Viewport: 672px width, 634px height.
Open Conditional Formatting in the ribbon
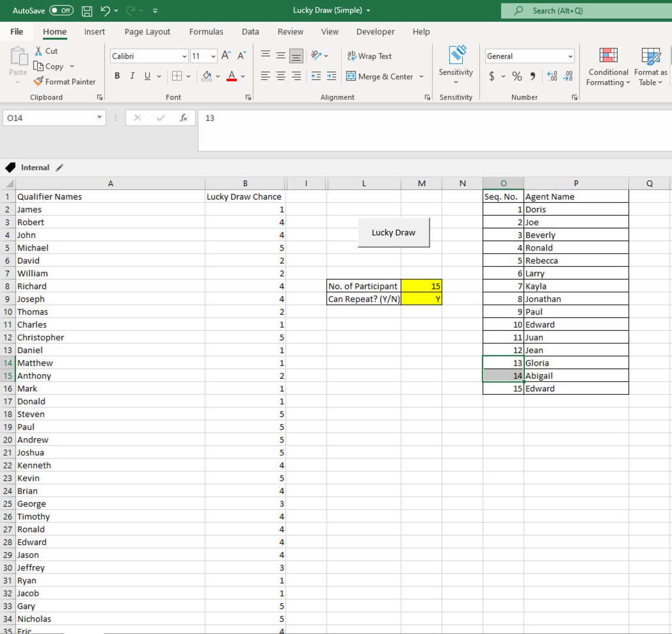(x=608, y=66)
